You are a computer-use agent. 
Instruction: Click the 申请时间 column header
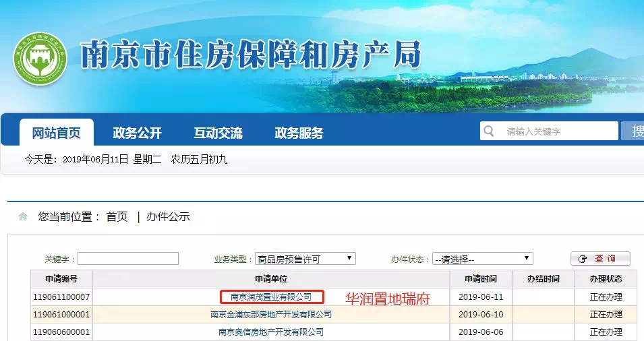point(481,279)
